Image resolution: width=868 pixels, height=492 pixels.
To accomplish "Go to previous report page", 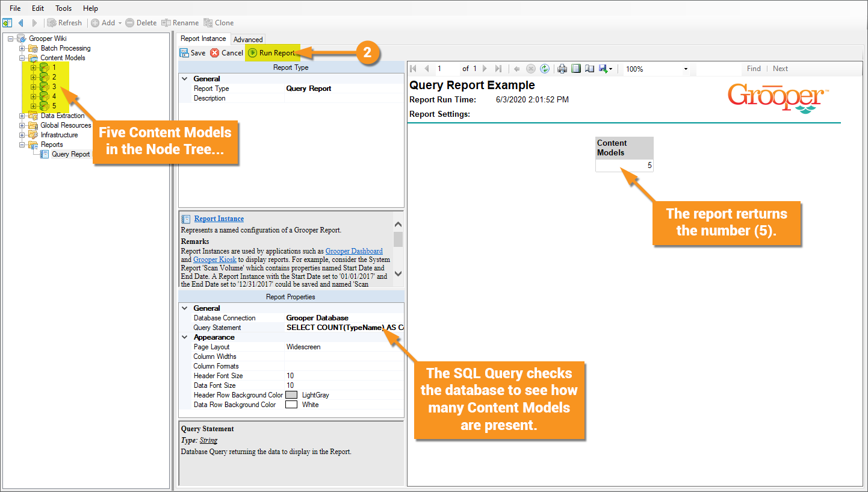I will [427, 69].
